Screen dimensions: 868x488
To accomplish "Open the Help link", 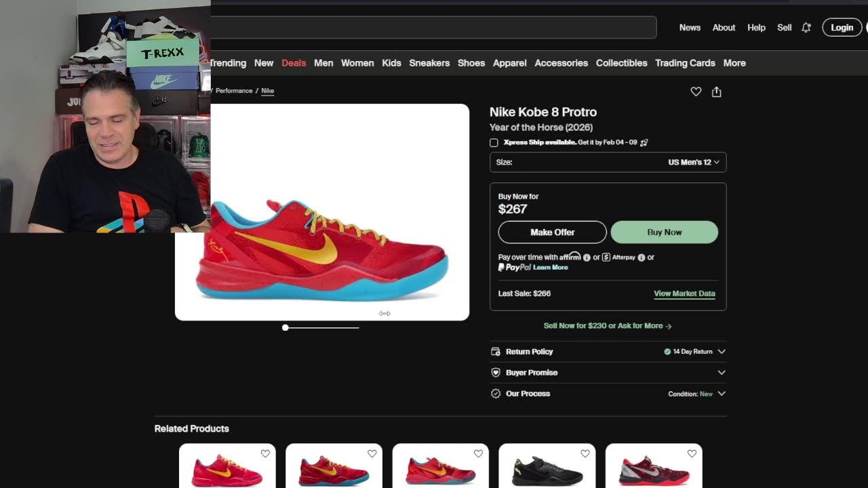I will click(x=756, y=28).
